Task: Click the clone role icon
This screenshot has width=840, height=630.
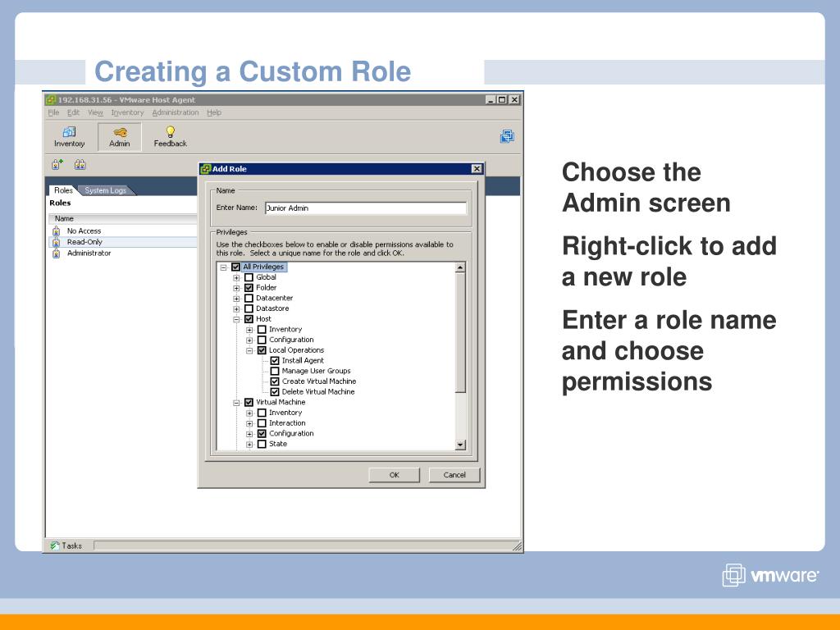Action: point(80,164)
